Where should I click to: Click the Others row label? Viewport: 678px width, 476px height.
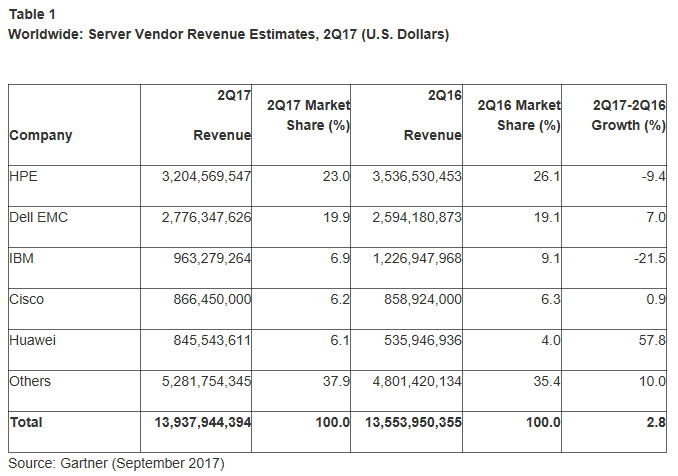click(x=30, y=381)
